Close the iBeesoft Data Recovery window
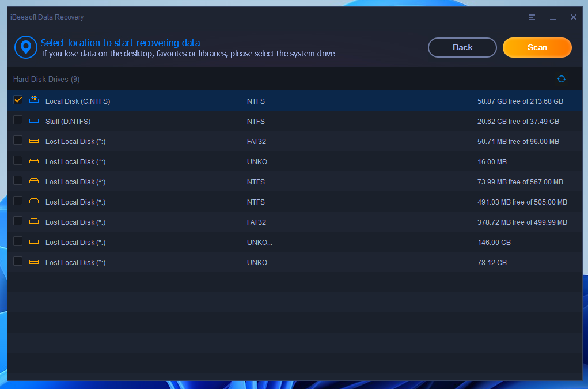The image size is (588, 389). click(x=573, y=17)
